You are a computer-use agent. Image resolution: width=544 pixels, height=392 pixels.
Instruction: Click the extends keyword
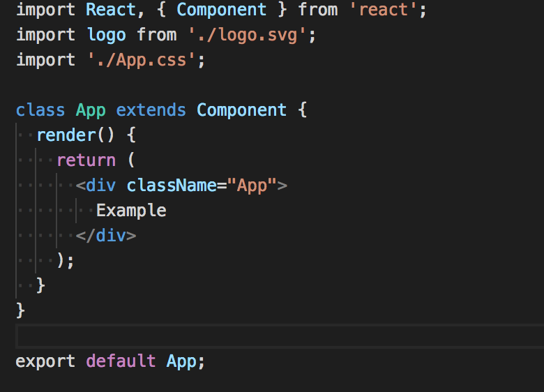[151, 110]
